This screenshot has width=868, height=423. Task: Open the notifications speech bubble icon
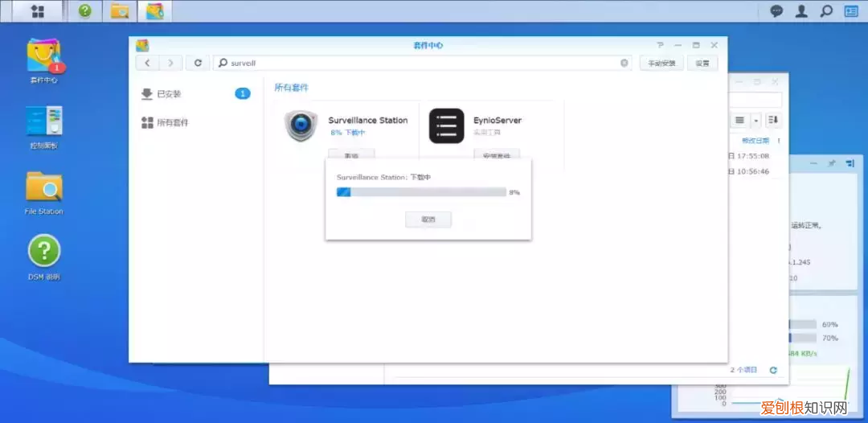776,11
